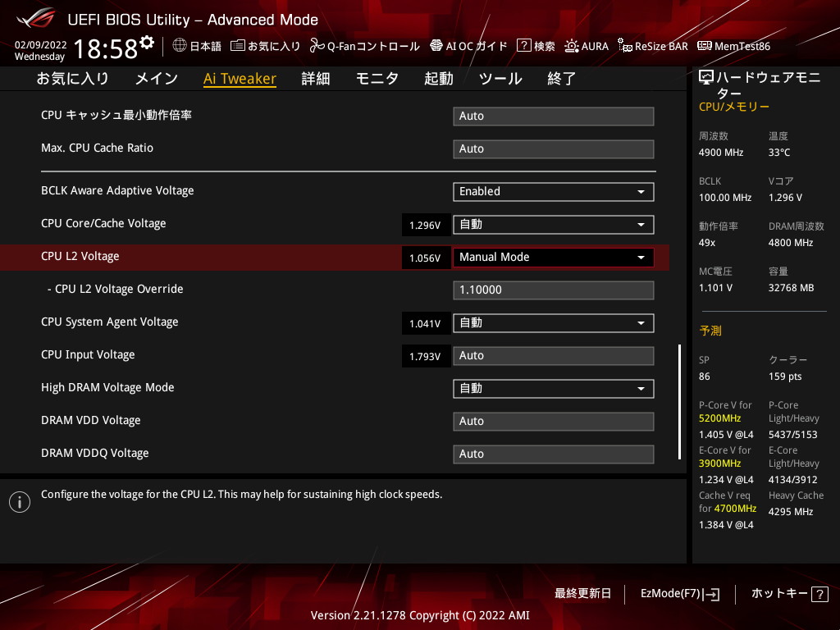Click CPU cache minimum ratio Auto field
The height and width of the screenshot is (630, 840).
coord(554,116)
